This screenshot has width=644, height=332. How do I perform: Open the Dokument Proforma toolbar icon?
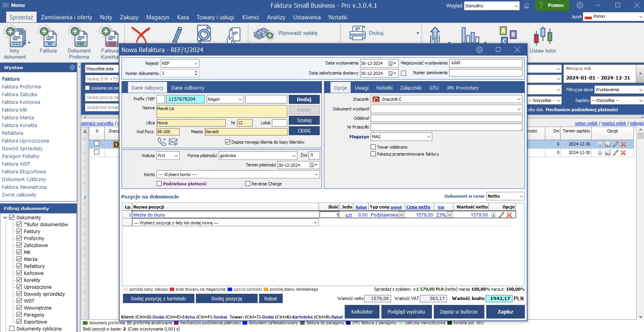[79, 36]
